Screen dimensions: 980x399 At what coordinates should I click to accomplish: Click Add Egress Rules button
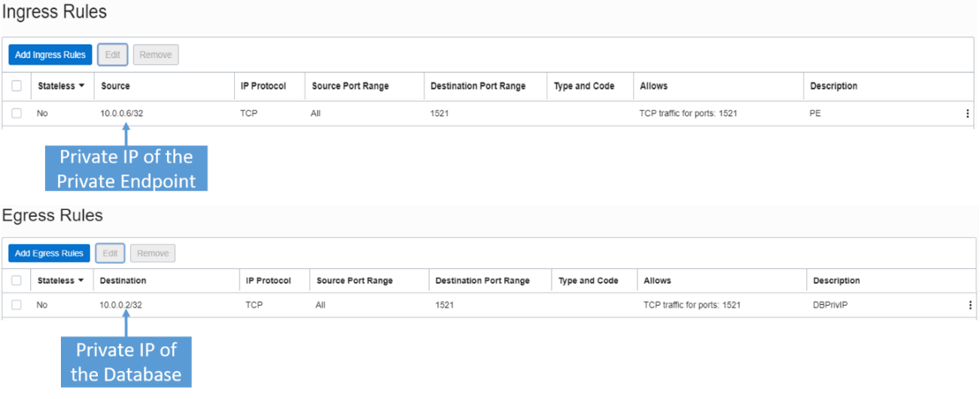point(50,254)
